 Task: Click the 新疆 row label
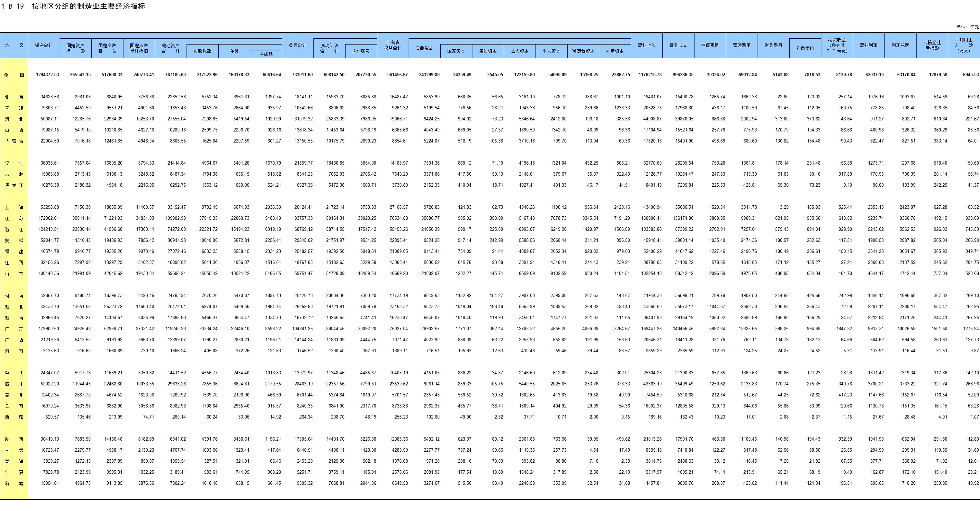[x=14, y=484]
